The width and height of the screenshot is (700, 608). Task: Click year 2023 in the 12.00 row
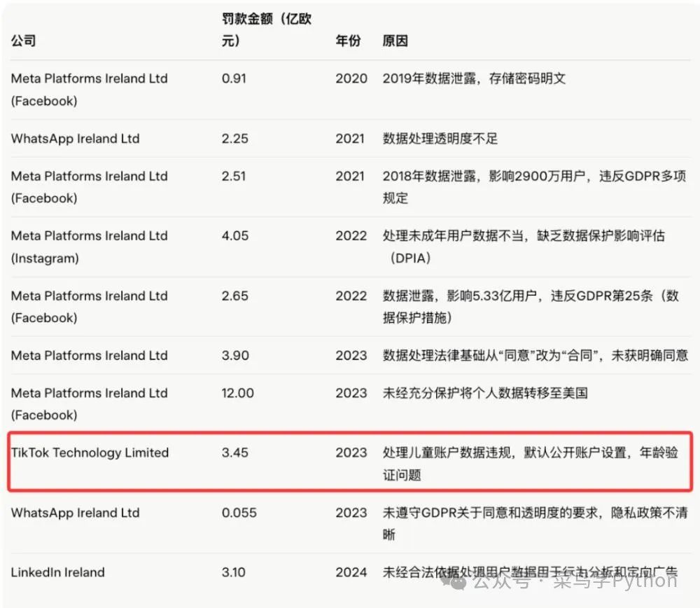(x=351, y=393)
